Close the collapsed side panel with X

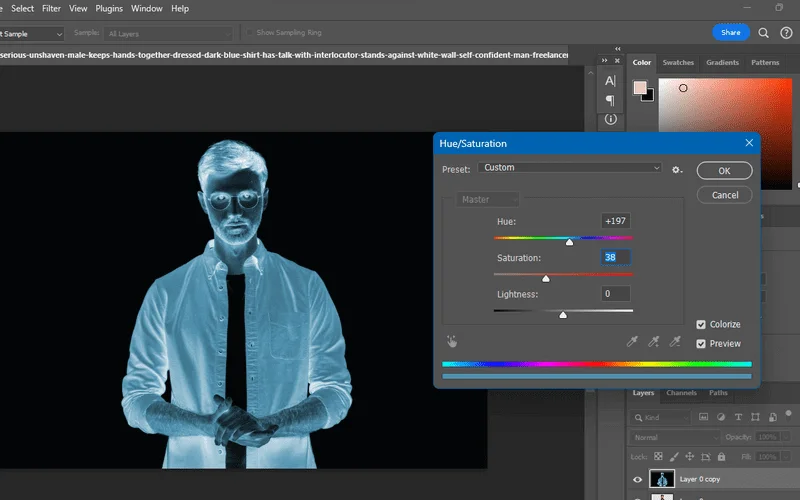tap(617, 60)
